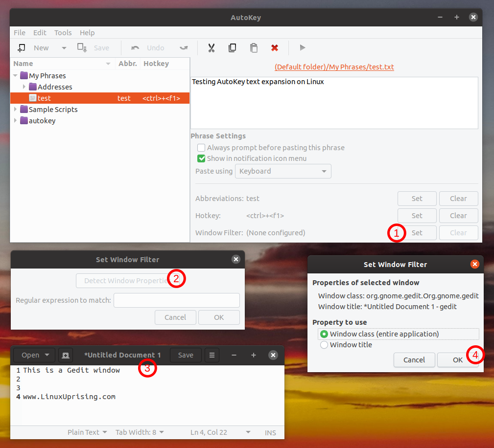Click the Paste icon in AutoKey's toolbar
The width and height of the screenshot is (494, 448).
point(254,47)
